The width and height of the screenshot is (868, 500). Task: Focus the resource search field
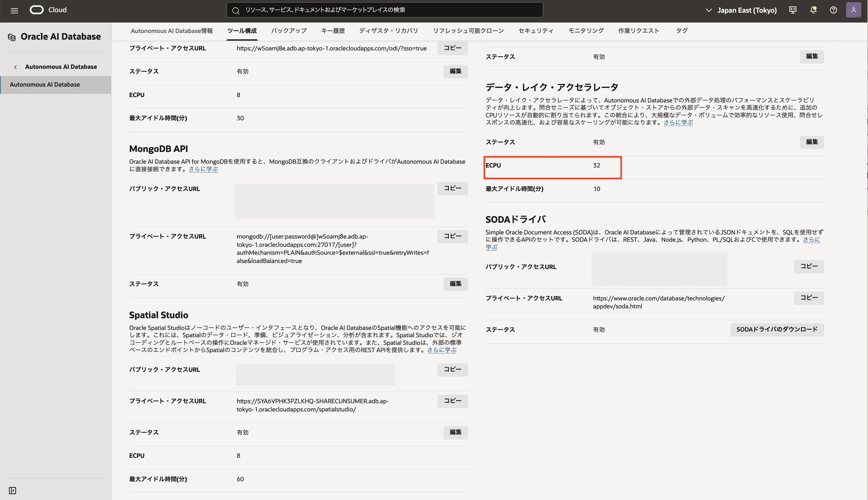[x=385, y=10]
